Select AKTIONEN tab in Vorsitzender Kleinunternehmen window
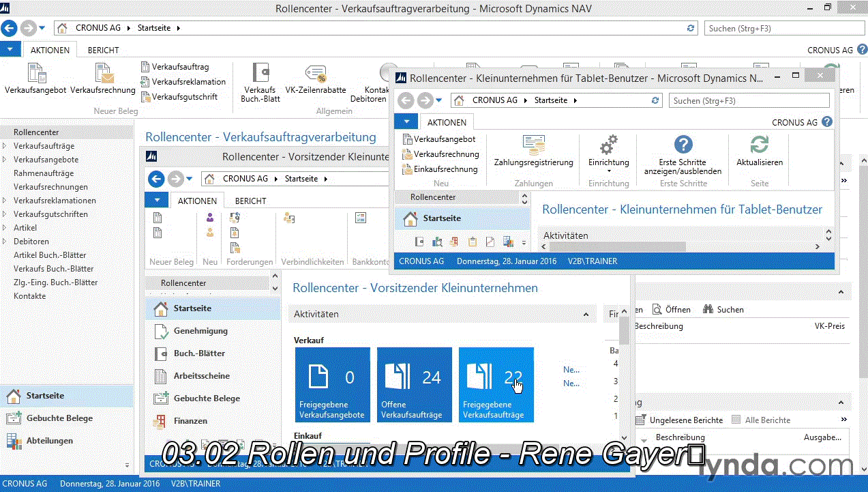868x492 pixels. point(198,201)
